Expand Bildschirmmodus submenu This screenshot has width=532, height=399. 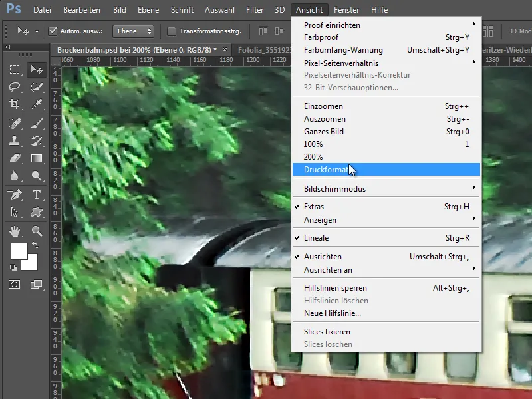click(386, 189)
